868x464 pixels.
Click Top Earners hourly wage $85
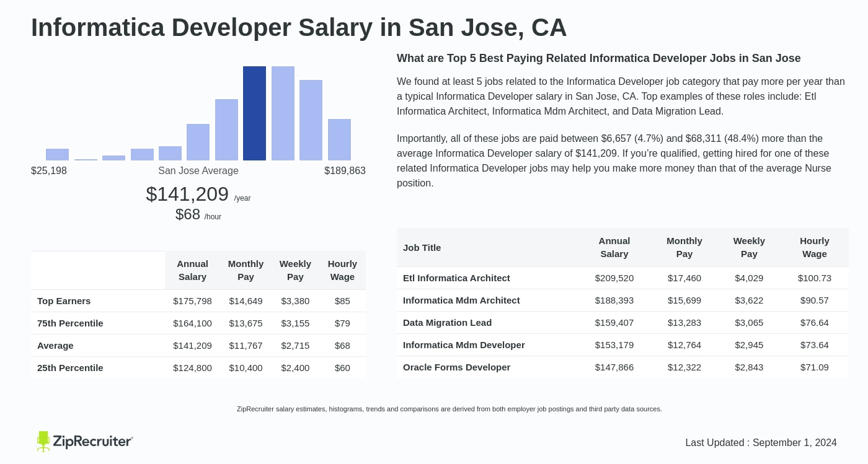[342, 300]
